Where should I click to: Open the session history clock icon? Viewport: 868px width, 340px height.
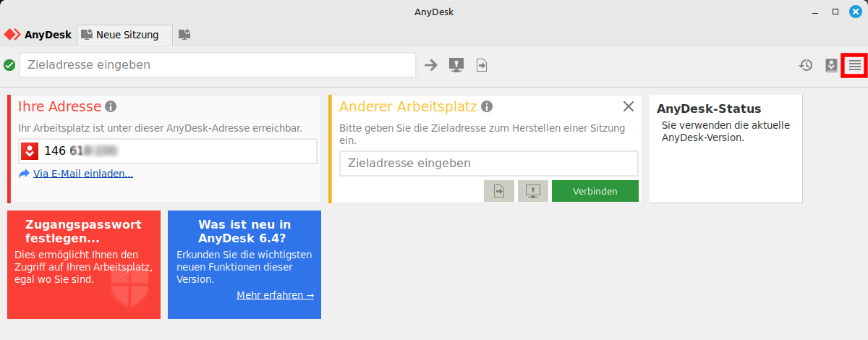(806, 65)
